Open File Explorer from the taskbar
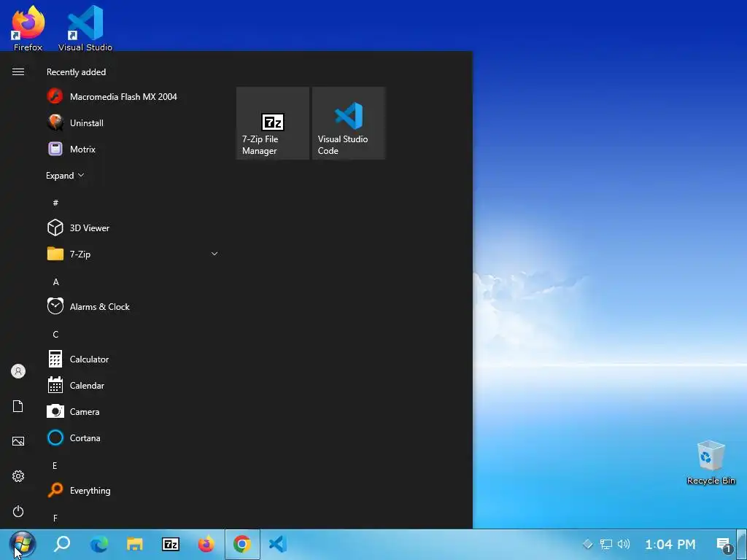 (135, 544)
